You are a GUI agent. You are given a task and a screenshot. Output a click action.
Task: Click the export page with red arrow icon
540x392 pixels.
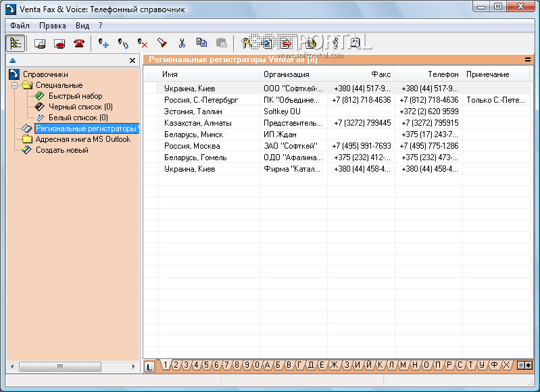tap(286, 43)
